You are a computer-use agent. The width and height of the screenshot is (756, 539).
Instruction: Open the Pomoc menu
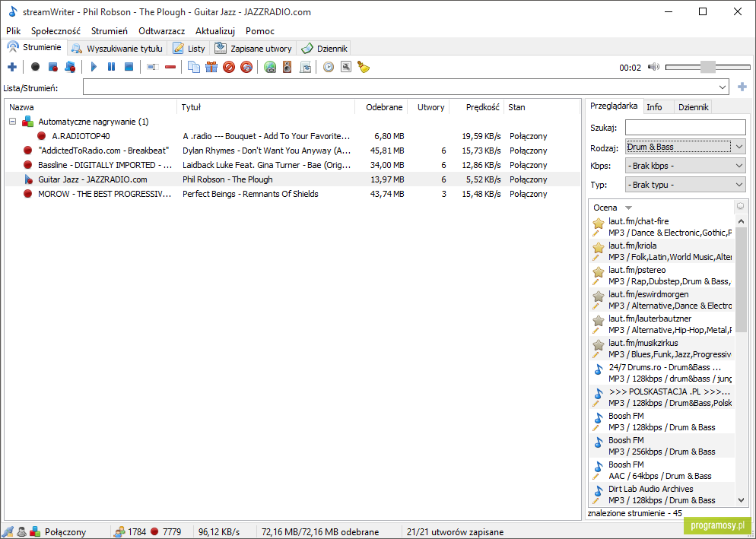coord(260,31)
